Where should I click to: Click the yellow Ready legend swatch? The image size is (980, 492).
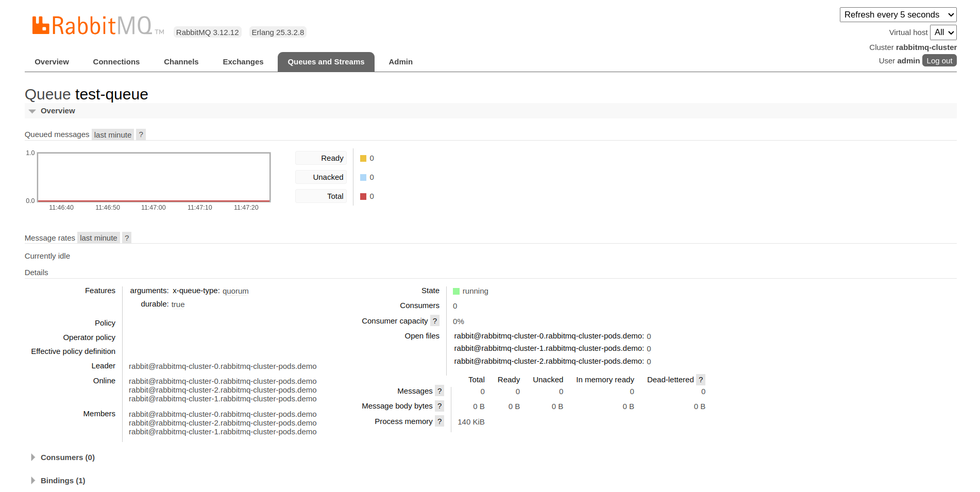363,159
